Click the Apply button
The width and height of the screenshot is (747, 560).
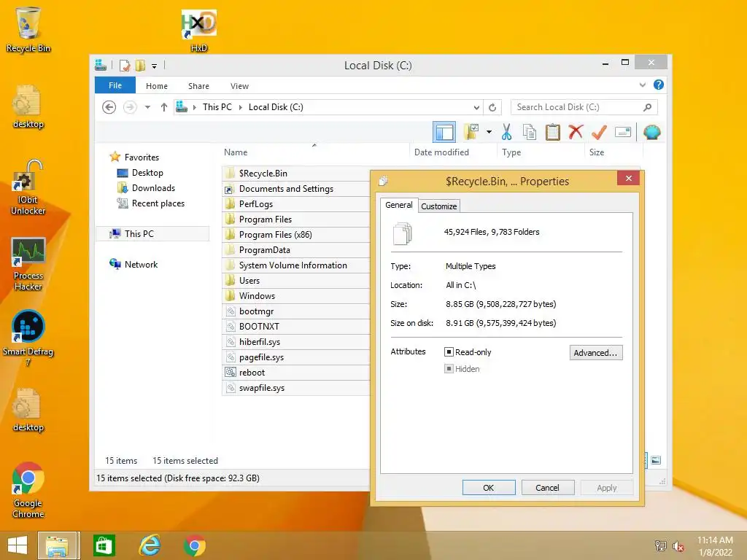pos(607,488)
